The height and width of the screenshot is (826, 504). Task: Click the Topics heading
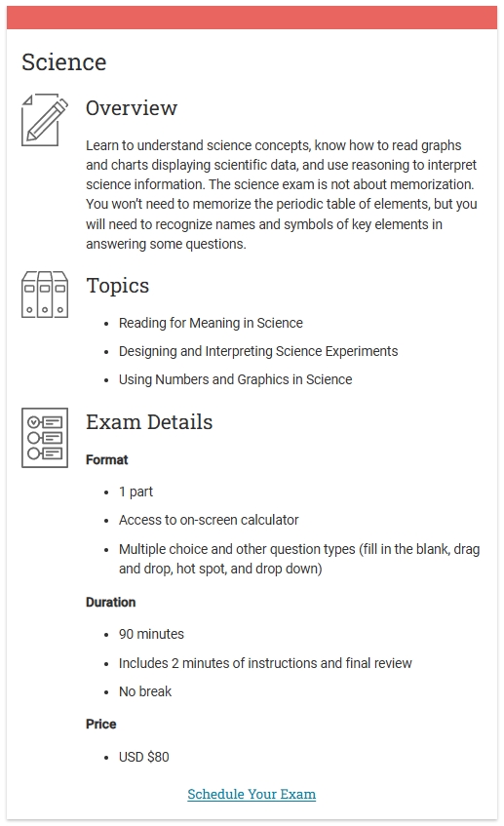tap(117, 286)
